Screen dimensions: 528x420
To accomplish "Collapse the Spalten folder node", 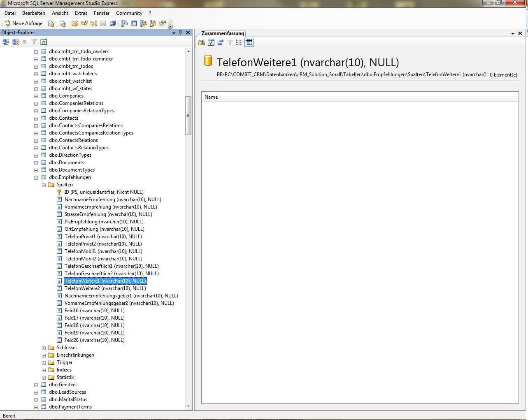I will 44,185.
